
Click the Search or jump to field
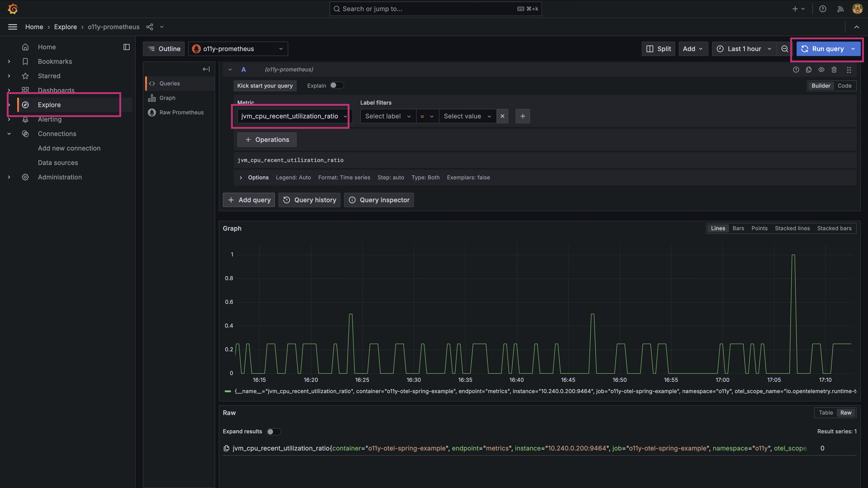tap(435, 9)
